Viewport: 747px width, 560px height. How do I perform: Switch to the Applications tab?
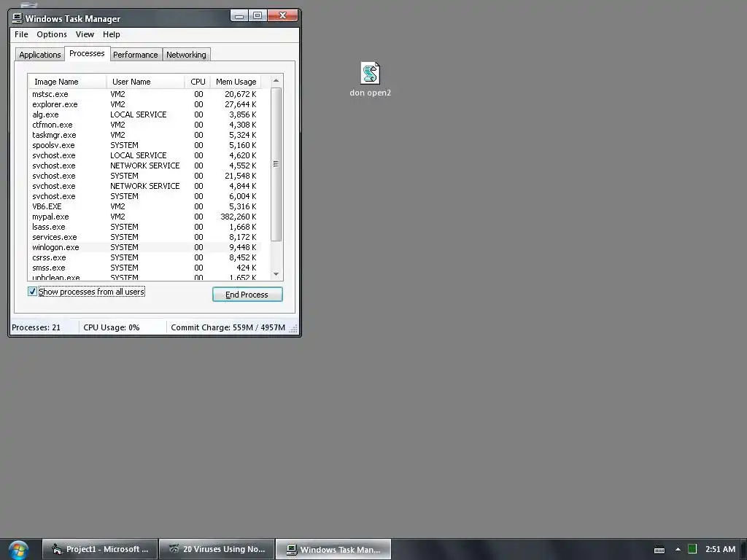[x=39, y=55]
